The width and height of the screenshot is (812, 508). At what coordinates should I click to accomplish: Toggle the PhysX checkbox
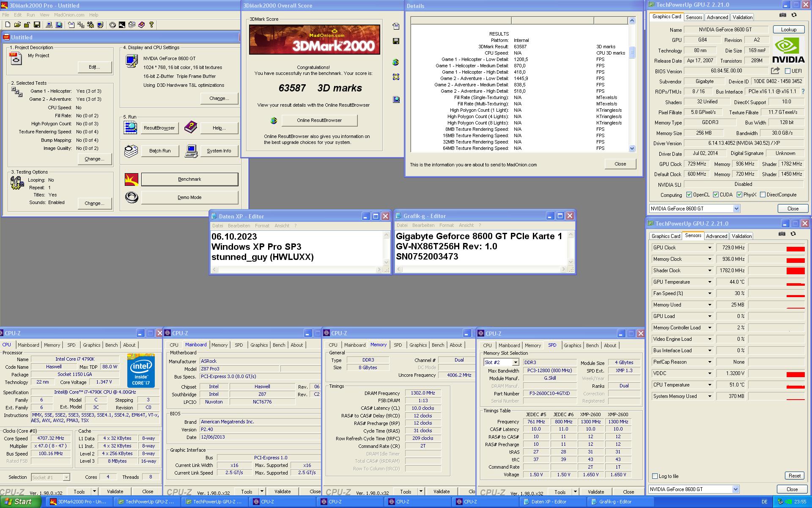739,195
